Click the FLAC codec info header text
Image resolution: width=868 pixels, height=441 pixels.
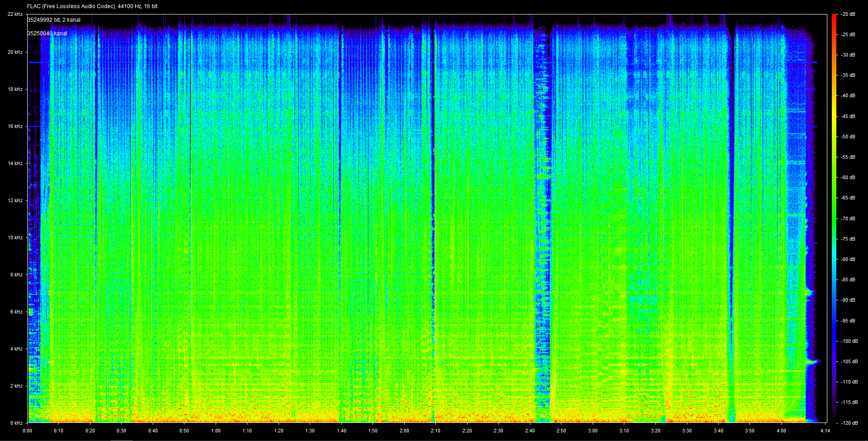(x=92, y=6)
